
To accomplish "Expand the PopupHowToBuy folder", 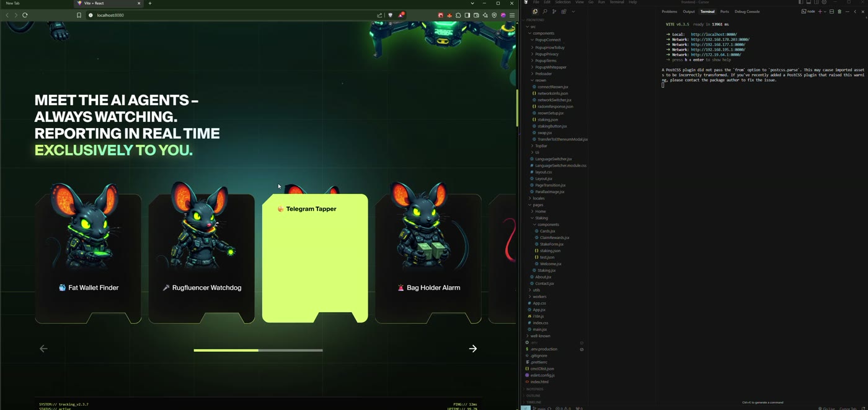I will pos(549,47).
